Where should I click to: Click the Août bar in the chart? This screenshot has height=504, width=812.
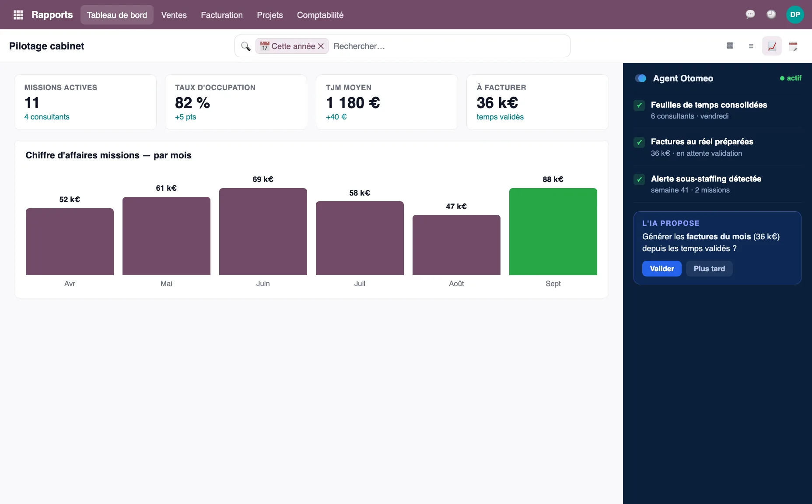click(456, 245)
